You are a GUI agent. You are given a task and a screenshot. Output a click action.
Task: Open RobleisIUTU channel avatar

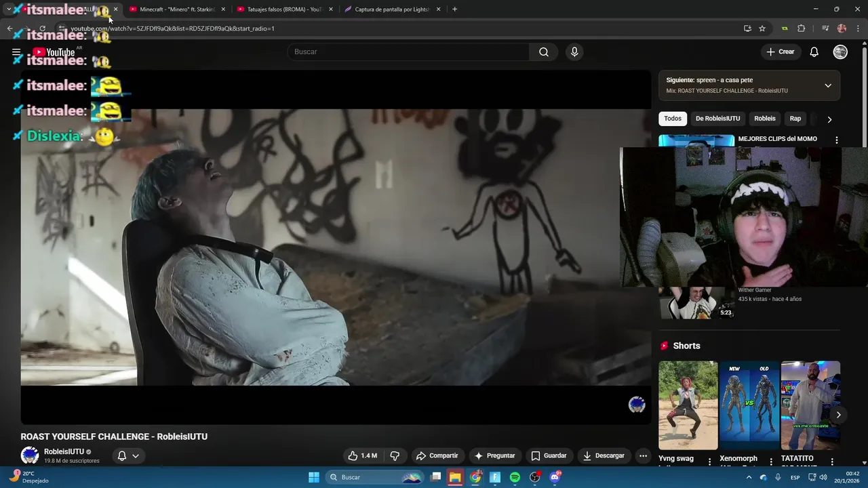tap(30, 455)
